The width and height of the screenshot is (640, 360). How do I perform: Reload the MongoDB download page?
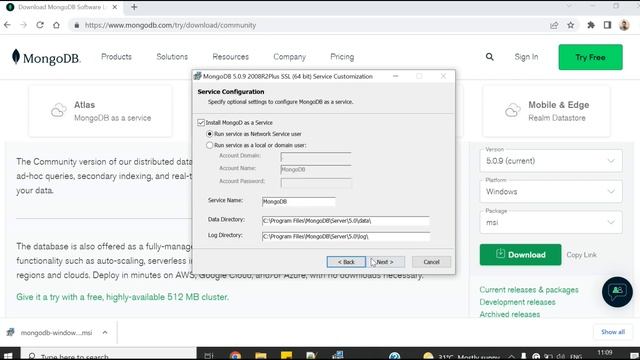[40, 25]
